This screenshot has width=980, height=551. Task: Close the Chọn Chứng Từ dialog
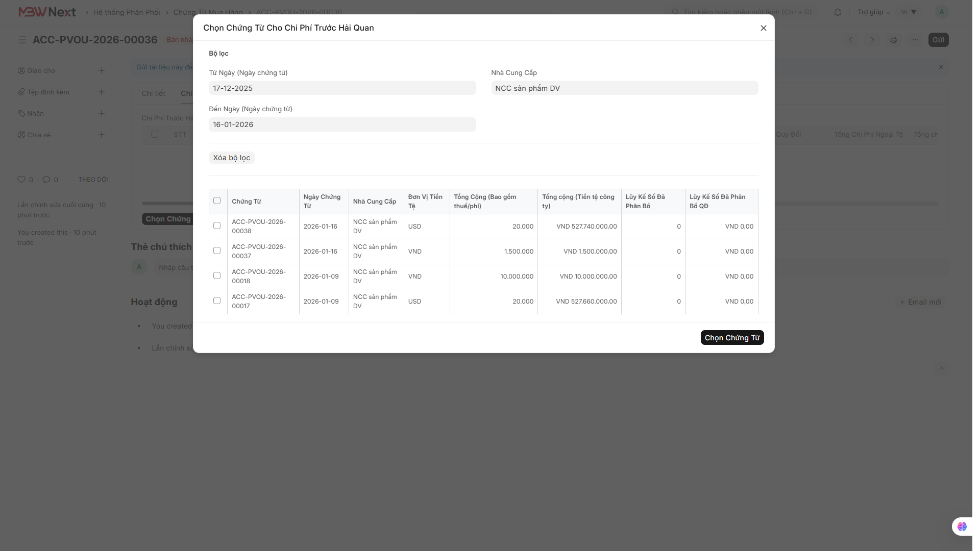click(x=763, y=28)
